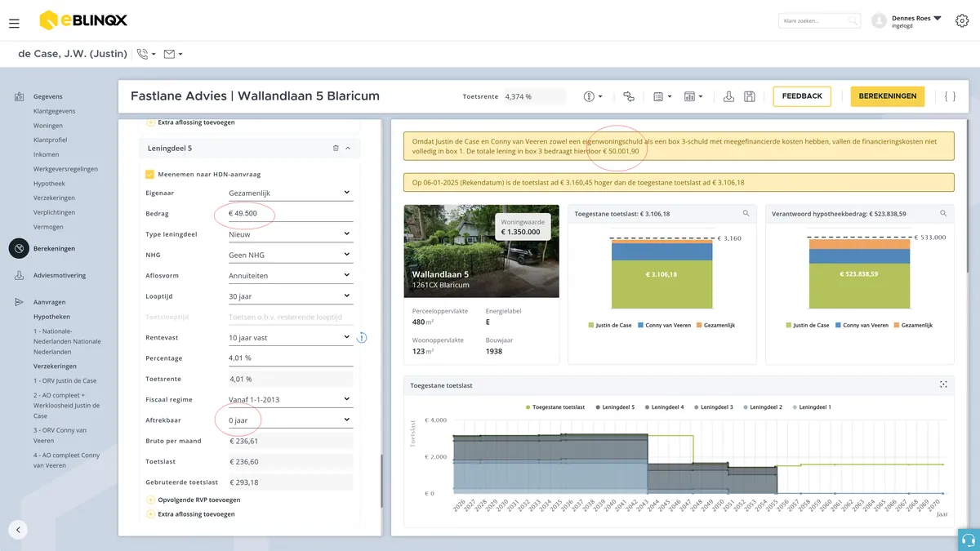Expand the Toegestane toetslast line chart fullscreen
Image resolution: width=980 pixels, height=551 pixels.
[943, 384]
